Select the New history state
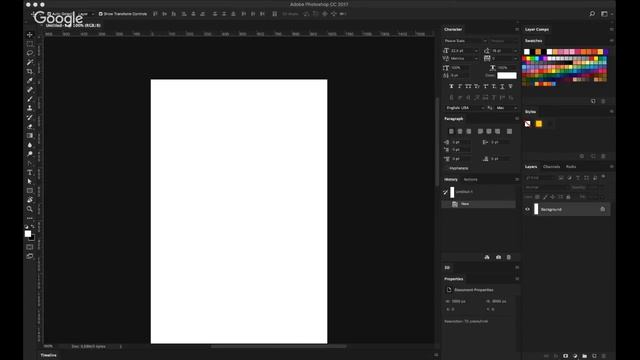 tap(479, 204)
